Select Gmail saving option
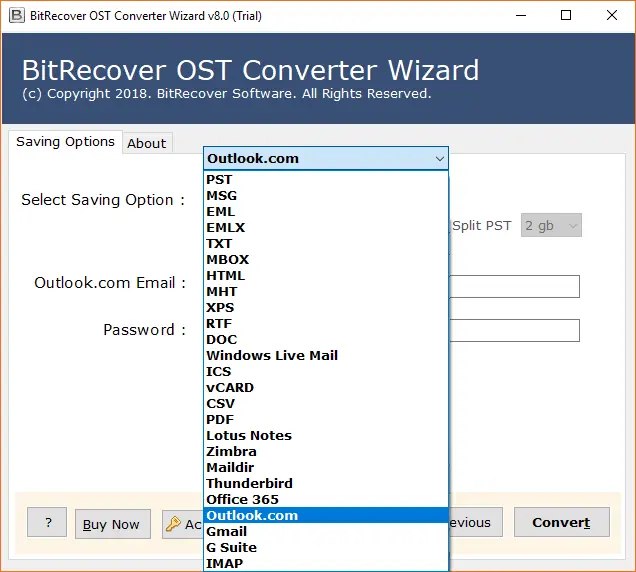The image size is (636, 572). pos(326,531)
